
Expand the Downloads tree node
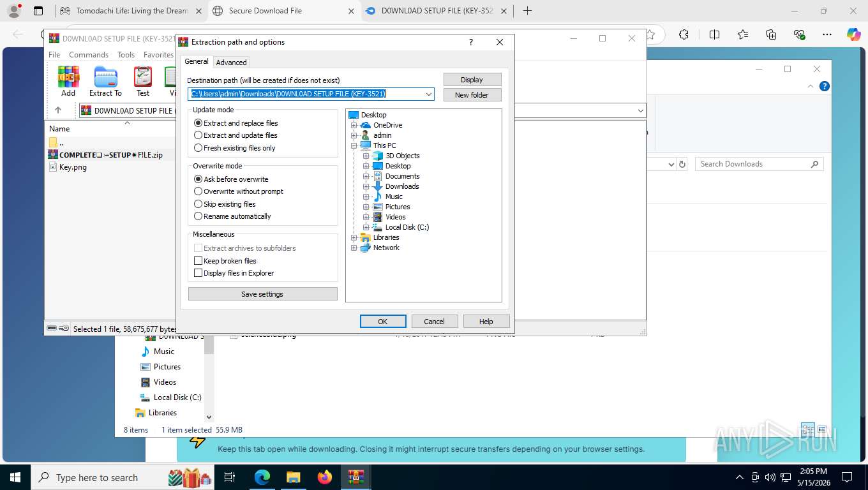366,186
